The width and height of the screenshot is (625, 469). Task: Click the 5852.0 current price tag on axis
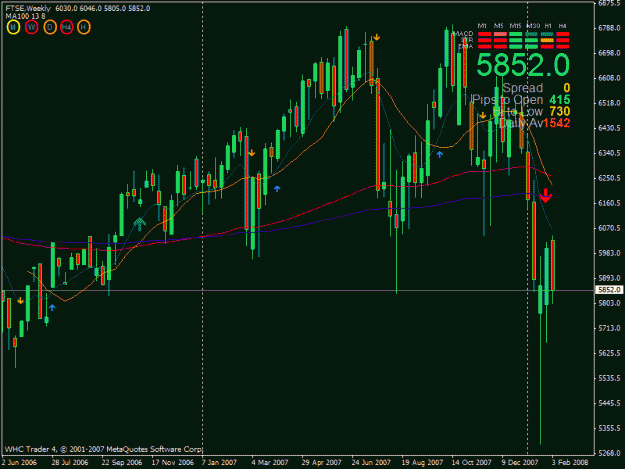609,290
